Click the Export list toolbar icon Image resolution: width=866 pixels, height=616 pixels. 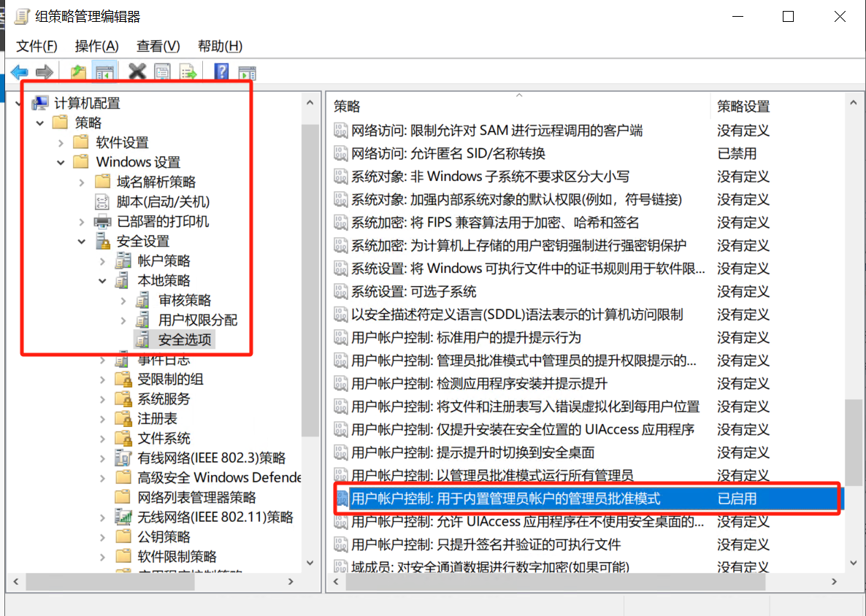tap(189, 72)
